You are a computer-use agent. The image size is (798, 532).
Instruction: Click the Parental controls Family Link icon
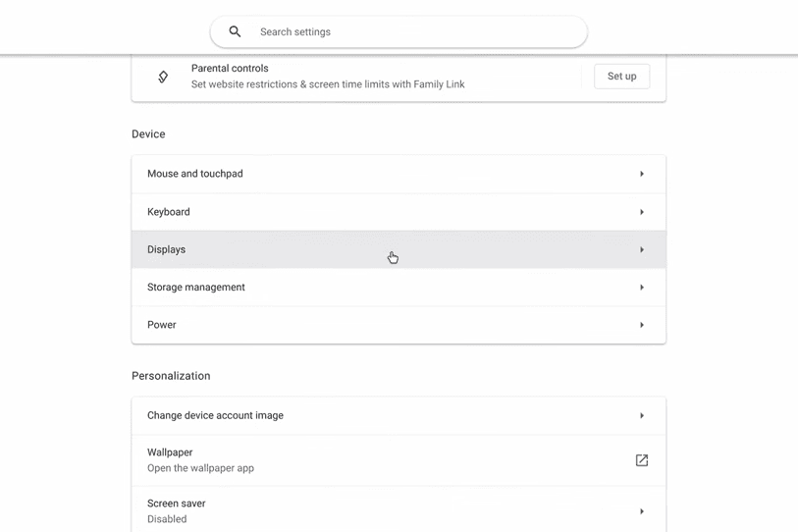(x=163, y=77)
